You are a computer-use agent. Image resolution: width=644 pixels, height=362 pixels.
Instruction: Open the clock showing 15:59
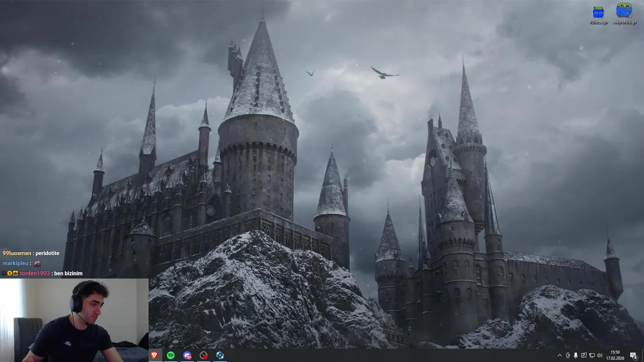pos(615,355)
